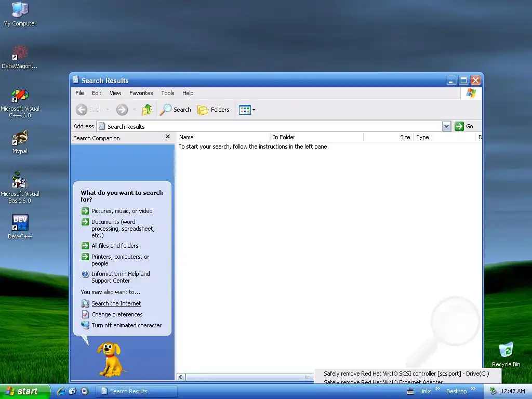The image size is (532, 399).
Task: Click the animated search dog character
Action: pyautogui.click(x=110, y=359)
